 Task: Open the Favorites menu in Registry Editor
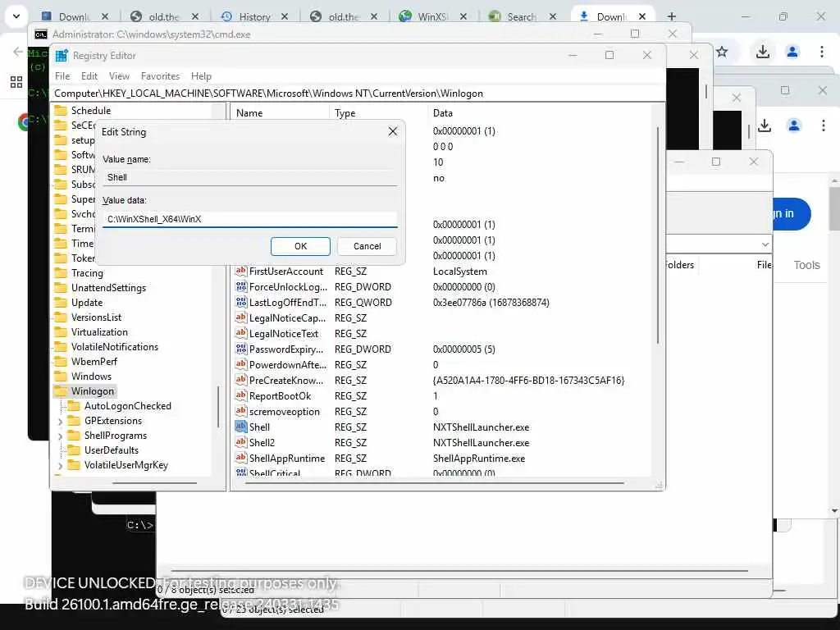(160, 76)
